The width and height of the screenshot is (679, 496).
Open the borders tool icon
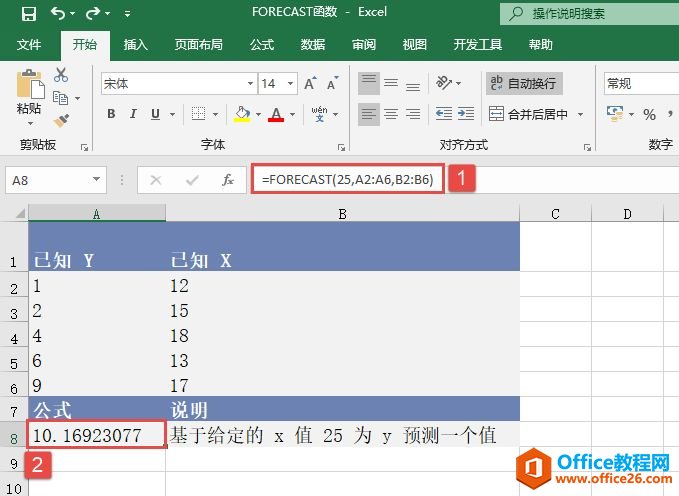[199, 114]
